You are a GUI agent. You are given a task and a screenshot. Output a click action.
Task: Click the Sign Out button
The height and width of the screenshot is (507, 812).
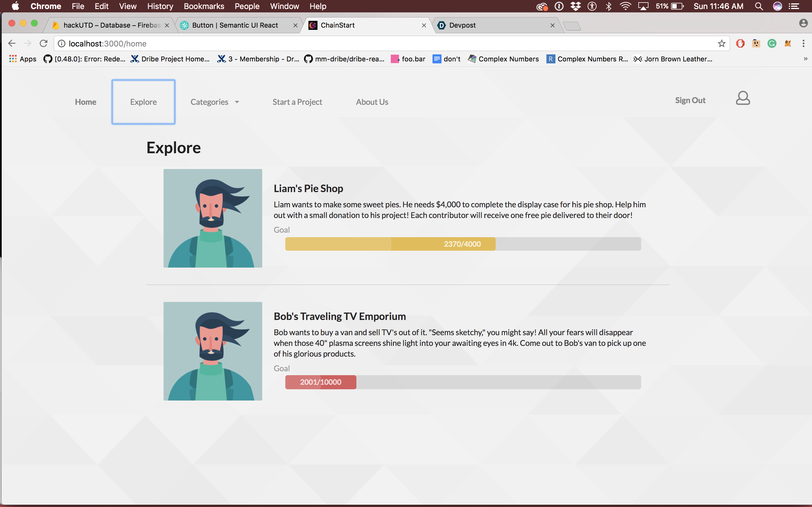pyautogui.click(x=690, y=100)
